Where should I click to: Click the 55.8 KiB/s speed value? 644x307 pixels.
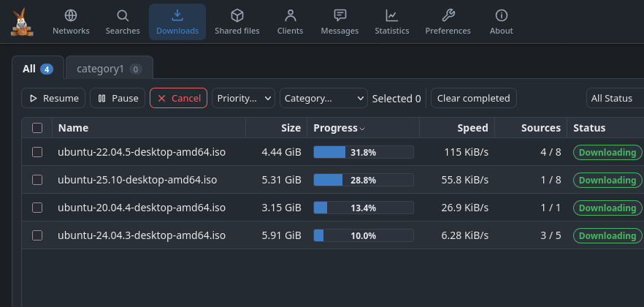[x=464, y=180]
